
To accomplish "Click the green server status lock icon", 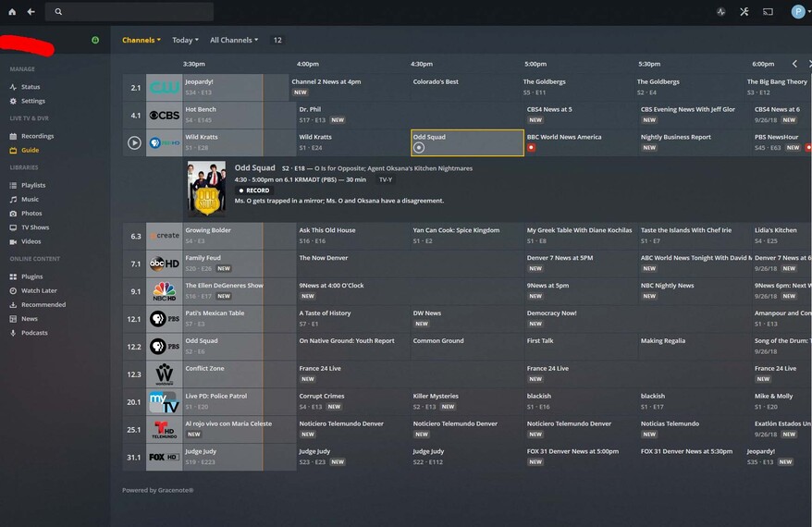I will click(95, 40).
